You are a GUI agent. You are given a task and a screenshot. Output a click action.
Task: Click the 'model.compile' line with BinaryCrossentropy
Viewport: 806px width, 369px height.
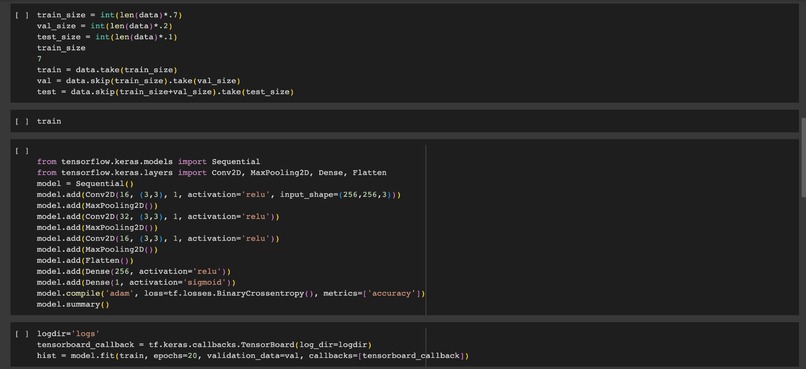click(x=231, y=293)
